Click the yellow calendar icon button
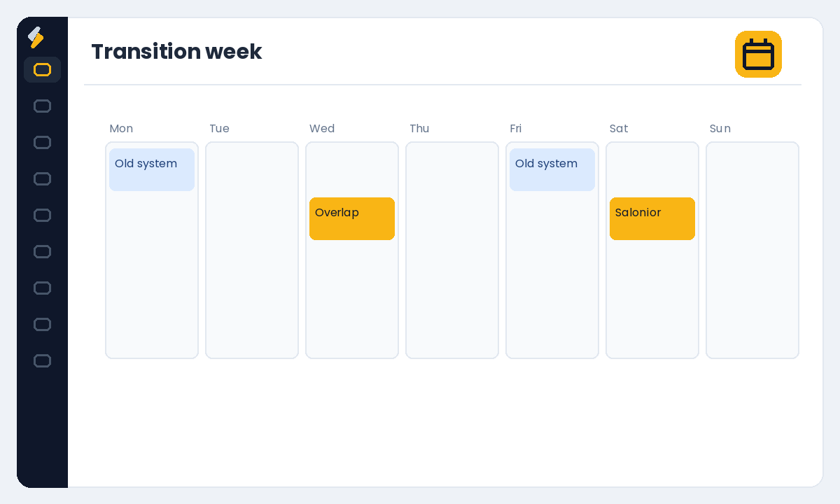Screen dimensions: 840x504 [x=758, y=54]
